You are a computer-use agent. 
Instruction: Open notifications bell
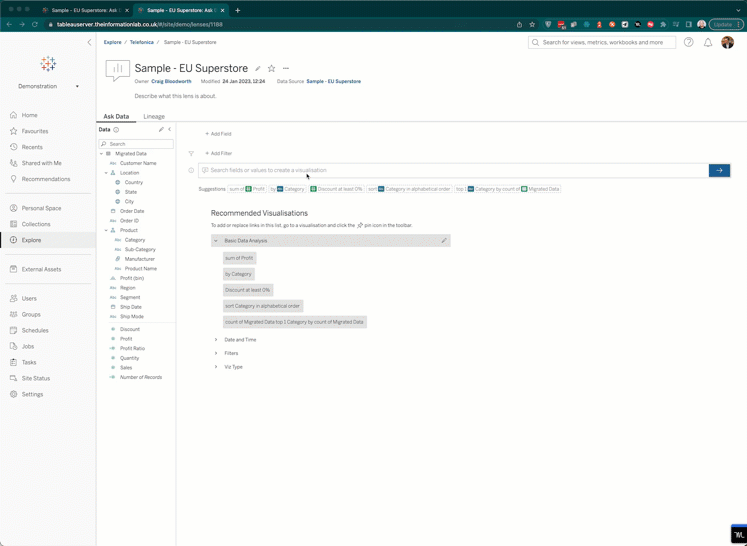pyautogui.click(x=708, y=42)
